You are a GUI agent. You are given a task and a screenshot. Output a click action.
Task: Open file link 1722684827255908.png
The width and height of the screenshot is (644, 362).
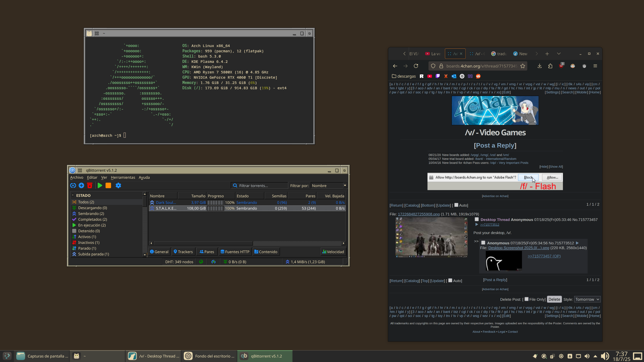419,214
